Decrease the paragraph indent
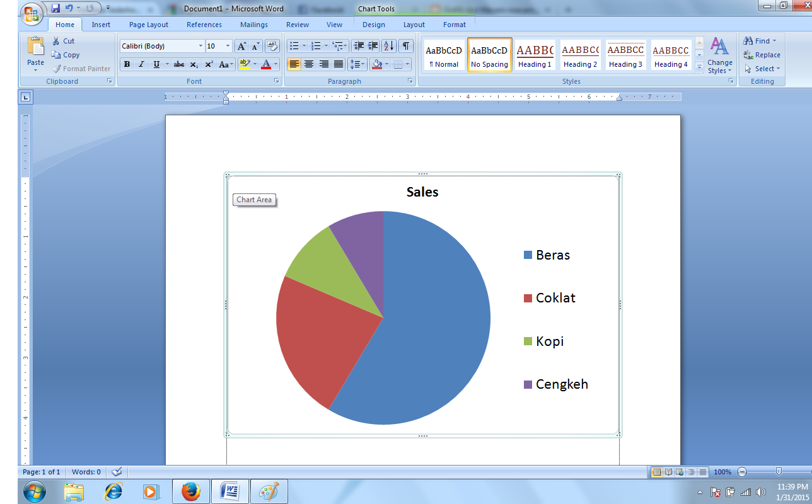The image size is (812, 504). [359, 46]
